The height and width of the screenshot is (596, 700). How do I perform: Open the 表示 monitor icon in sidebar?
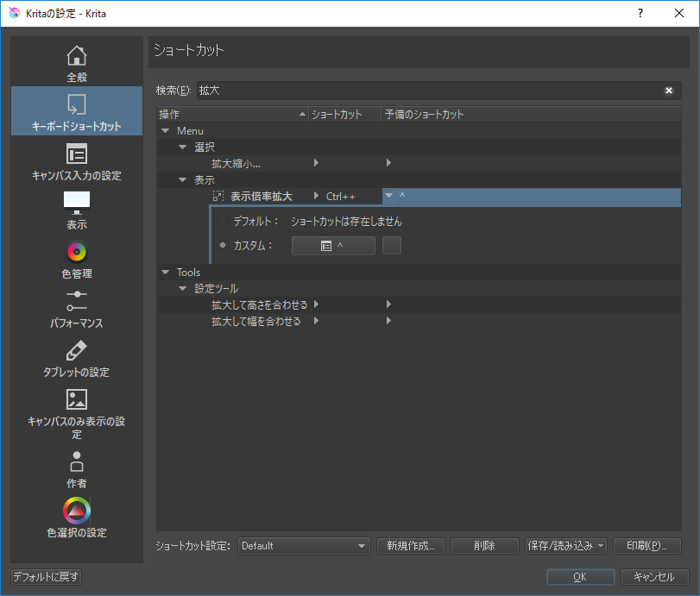coord(77,203)
